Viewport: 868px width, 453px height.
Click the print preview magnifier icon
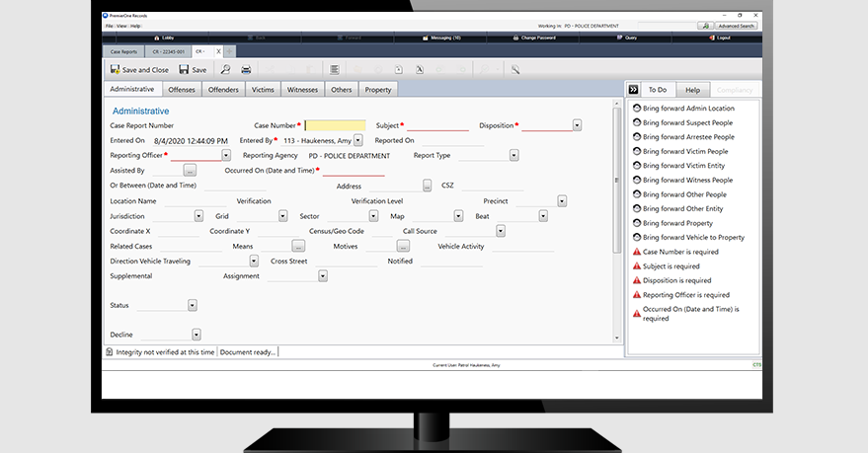tap(225, 70)
